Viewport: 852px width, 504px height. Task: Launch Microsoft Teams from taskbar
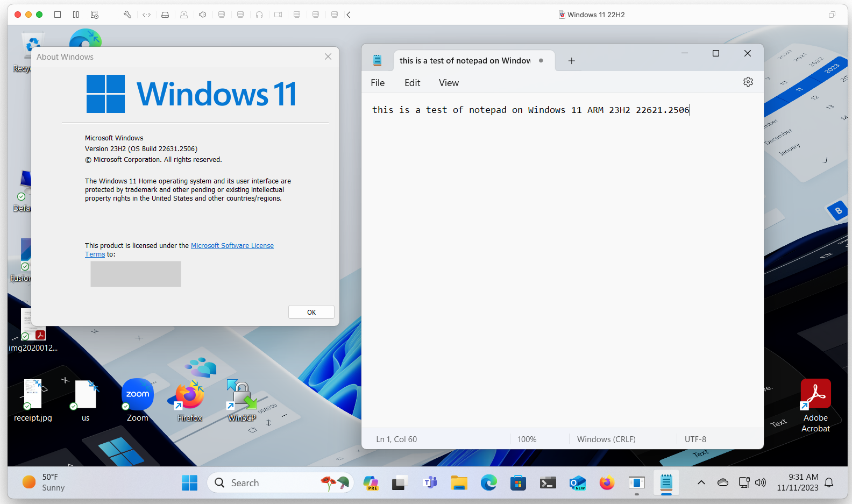click(x=430, y=483)
